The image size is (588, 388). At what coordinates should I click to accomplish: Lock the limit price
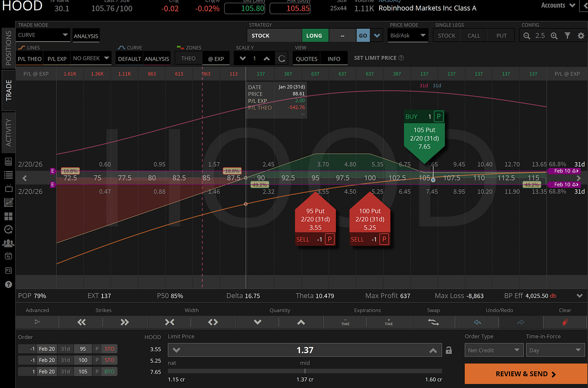point(449,350)
